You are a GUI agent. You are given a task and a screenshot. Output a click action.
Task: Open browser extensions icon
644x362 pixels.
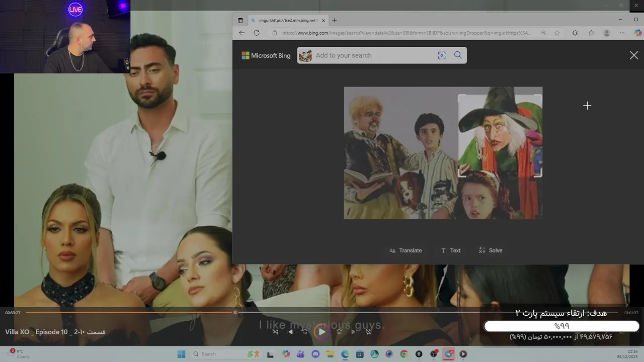575,33
